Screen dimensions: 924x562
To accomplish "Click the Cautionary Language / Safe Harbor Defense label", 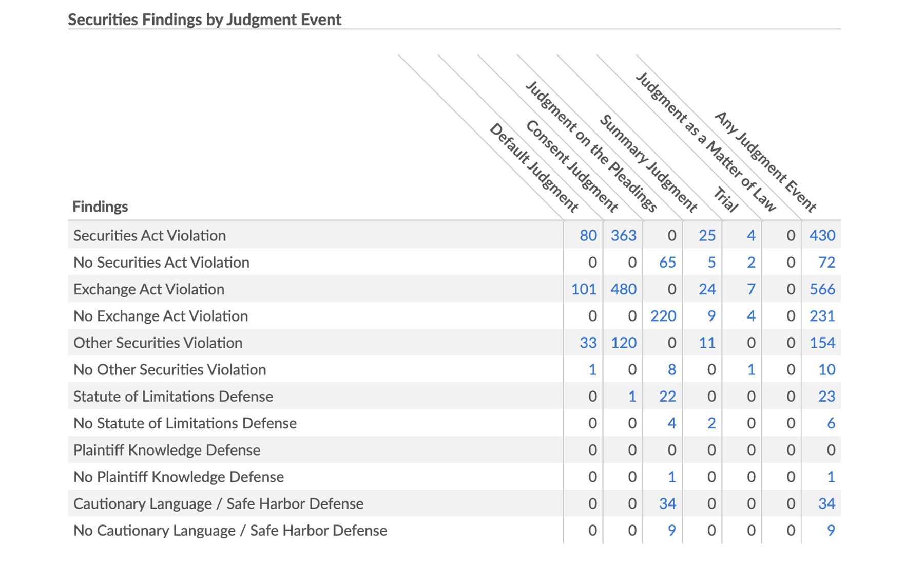I will tap(218, 503).
